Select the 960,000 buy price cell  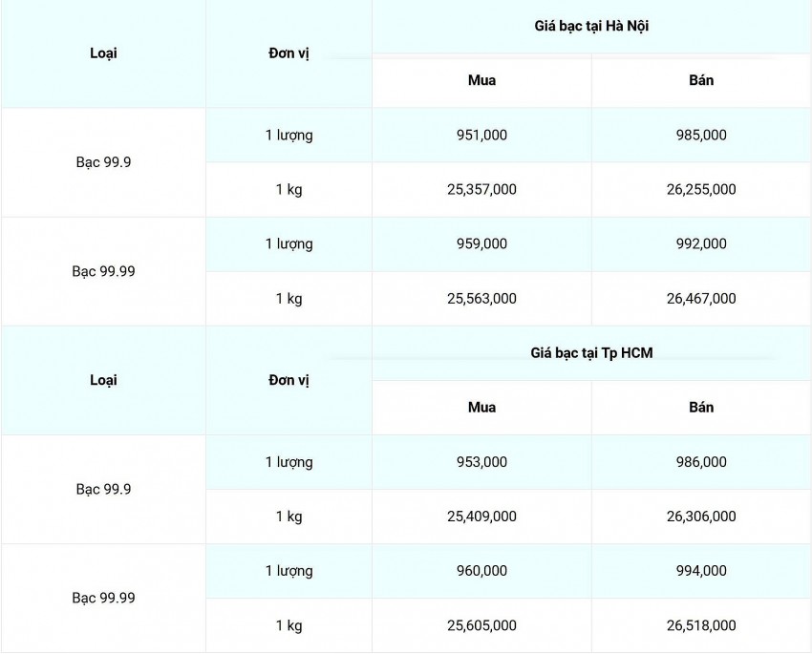(481, 571)
